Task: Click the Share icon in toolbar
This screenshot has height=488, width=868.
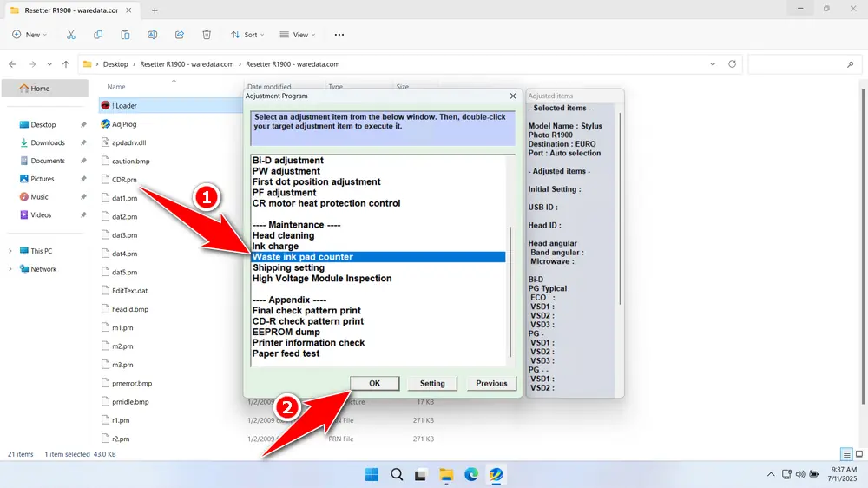Action: point(180,35)
